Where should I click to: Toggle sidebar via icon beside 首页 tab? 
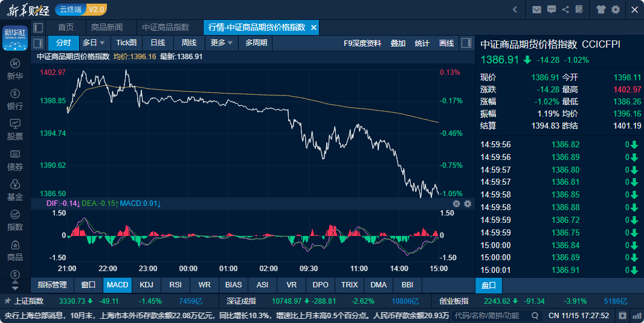point(38,28)
